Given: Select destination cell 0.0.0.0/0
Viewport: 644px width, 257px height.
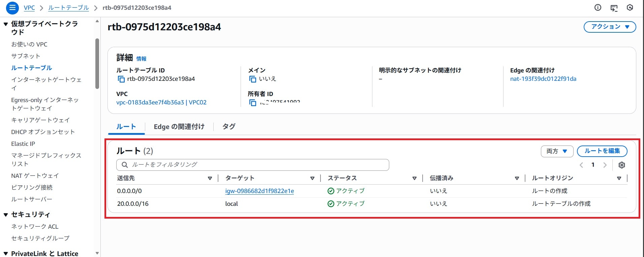Looking at the screenshot, I should point(129,191).
